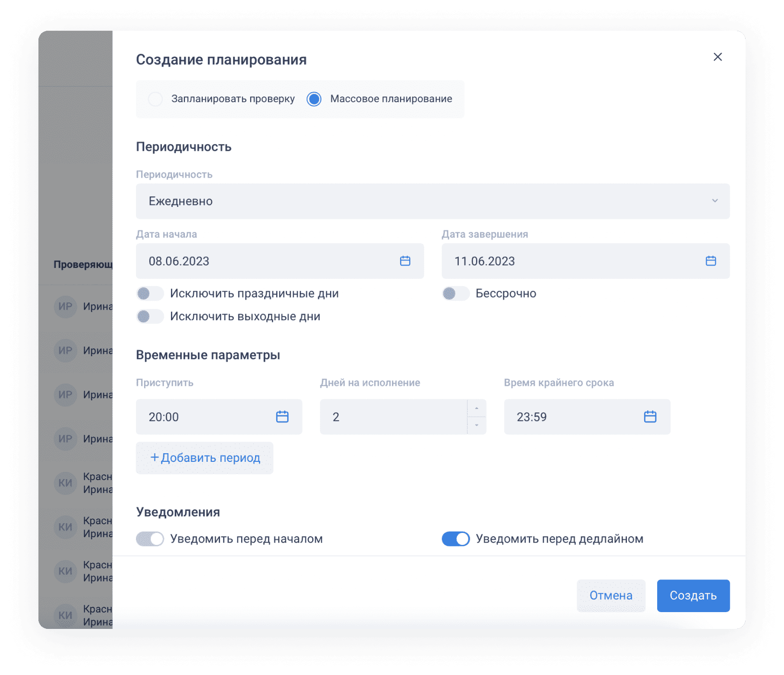This screenshot has width=784, height=675.
Task: Close the Создание планирования dialog
Action: coord(718,57)
